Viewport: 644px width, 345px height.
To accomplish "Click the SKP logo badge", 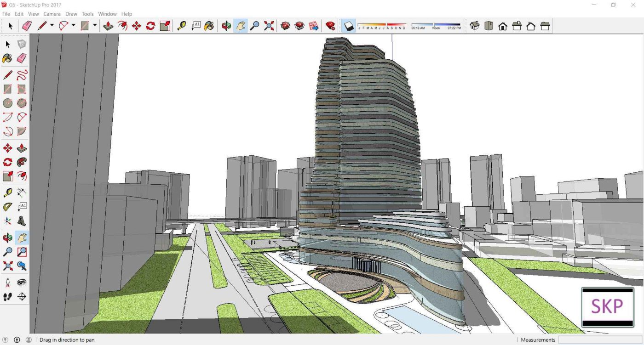I will tap(607, 307).
